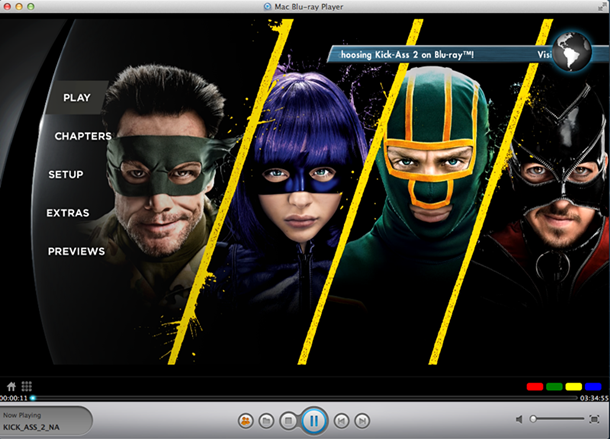Open the SETUP menu item
Image resolution: width=610 pixels, height=439 pixels.
click(66, 174)
